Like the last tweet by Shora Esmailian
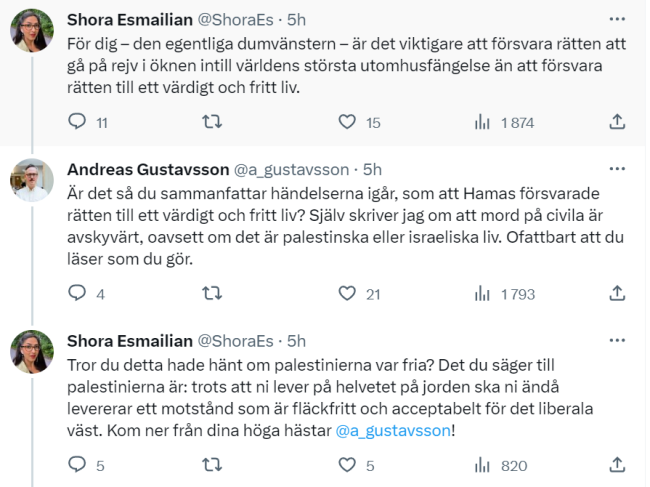 347,464
